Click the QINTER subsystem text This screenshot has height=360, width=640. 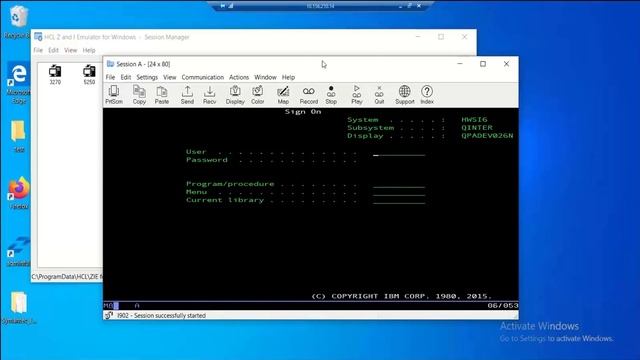[x=477, y=127]
